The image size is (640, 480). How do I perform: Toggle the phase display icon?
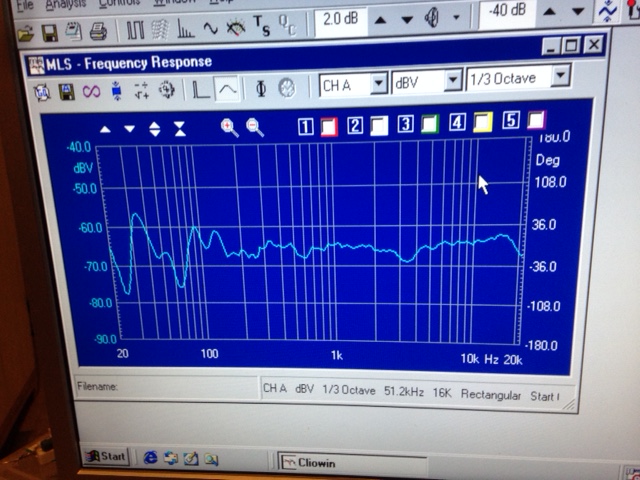coord(261,88)
